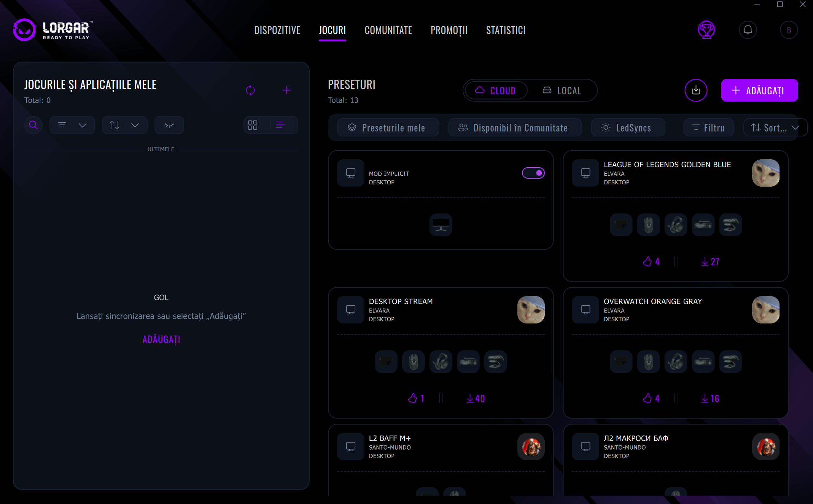Toggle the Mod Implicit preset switch
The width and height of the screenshot is (813, 504).
[533, 173]
